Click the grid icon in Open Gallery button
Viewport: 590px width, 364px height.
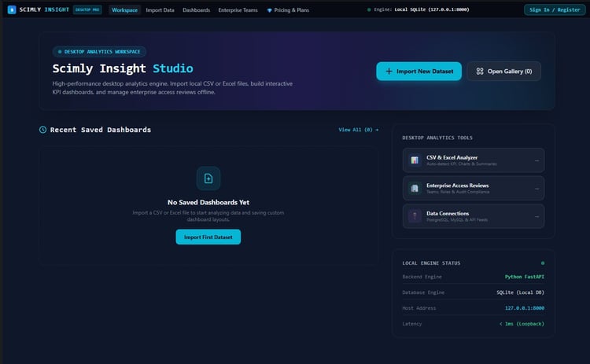point(480,71)
